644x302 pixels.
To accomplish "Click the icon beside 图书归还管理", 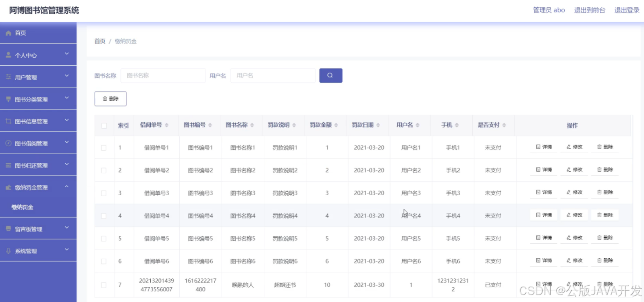I will coord(8,165).
